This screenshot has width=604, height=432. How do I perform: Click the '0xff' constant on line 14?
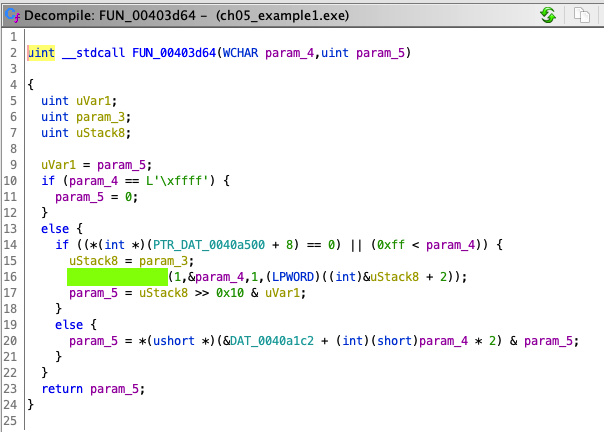[x=391, y=245]
